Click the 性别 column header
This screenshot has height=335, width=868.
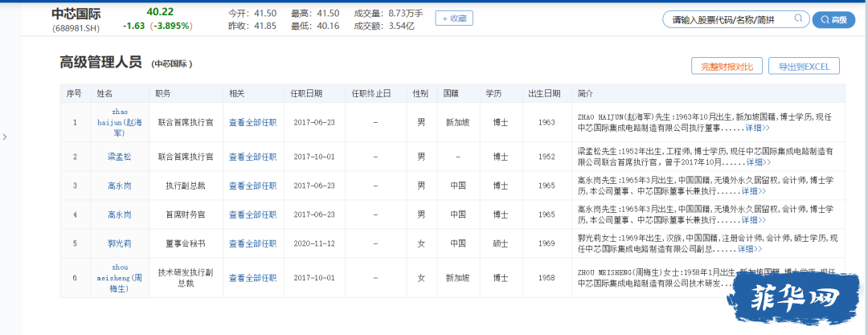pos(420,93)
